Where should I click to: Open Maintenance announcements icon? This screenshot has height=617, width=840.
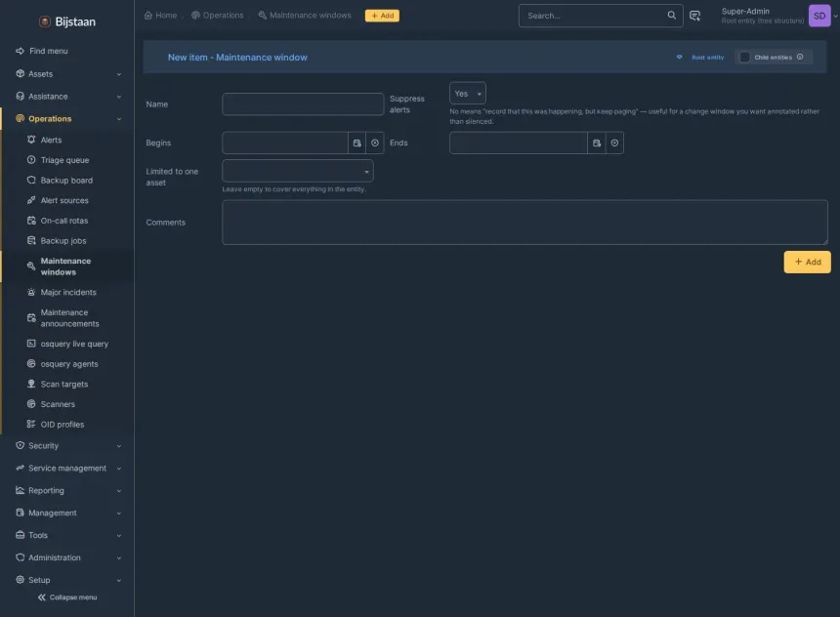(31, 317)
